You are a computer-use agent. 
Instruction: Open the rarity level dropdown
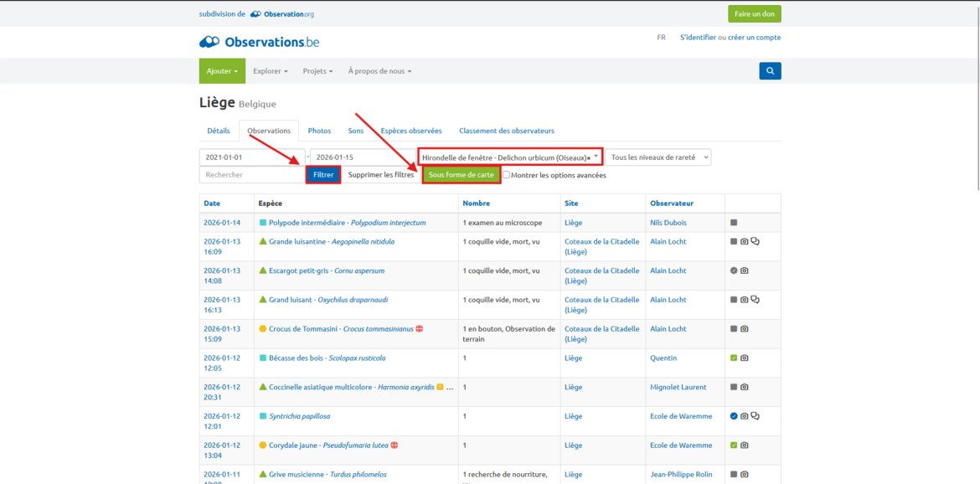[x=659, y=157]
